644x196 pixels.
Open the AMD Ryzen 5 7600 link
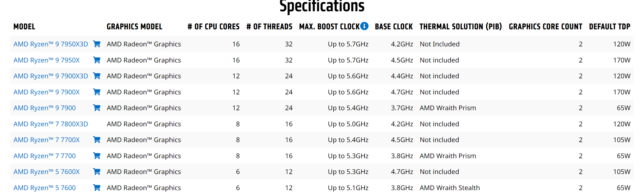point(45,188)
